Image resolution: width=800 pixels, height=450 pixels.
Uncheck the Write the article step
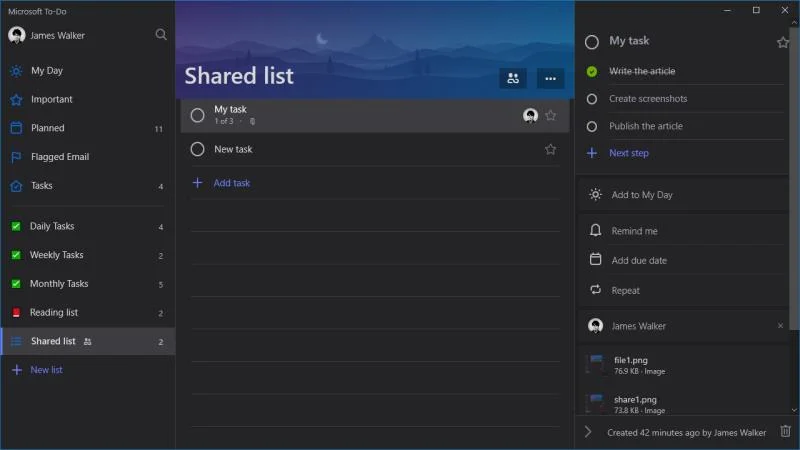click(592, 71)
